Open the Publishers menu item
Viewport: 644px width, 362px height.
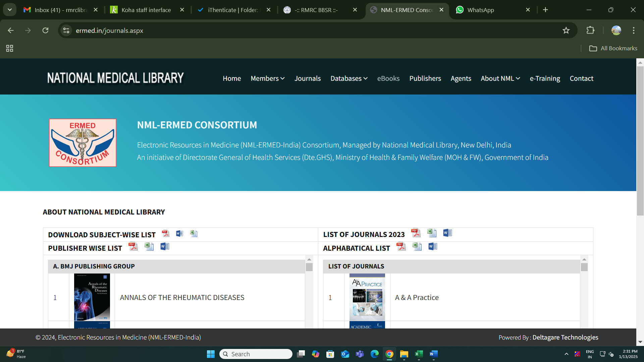425,78
